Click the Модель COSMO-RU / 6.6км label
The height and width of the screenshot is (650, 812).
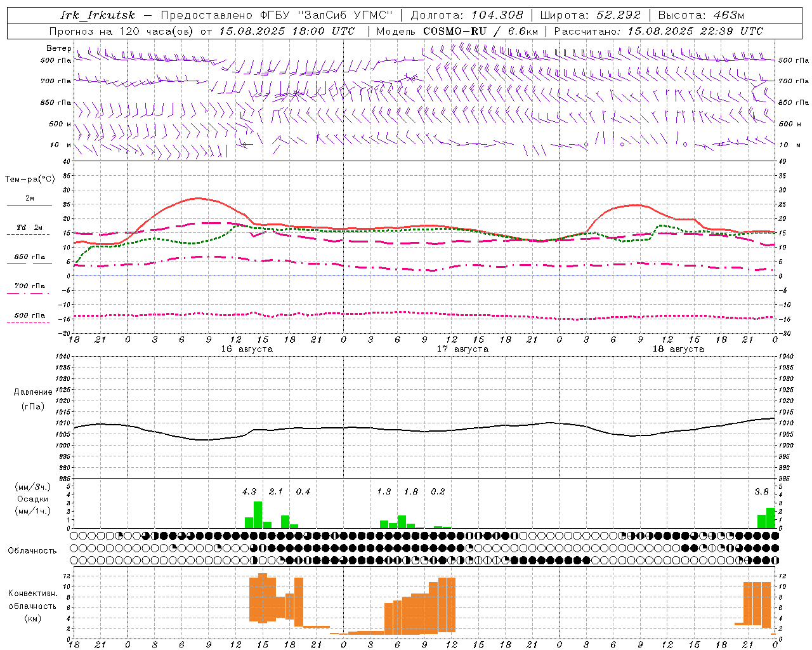tap(457, 31)
